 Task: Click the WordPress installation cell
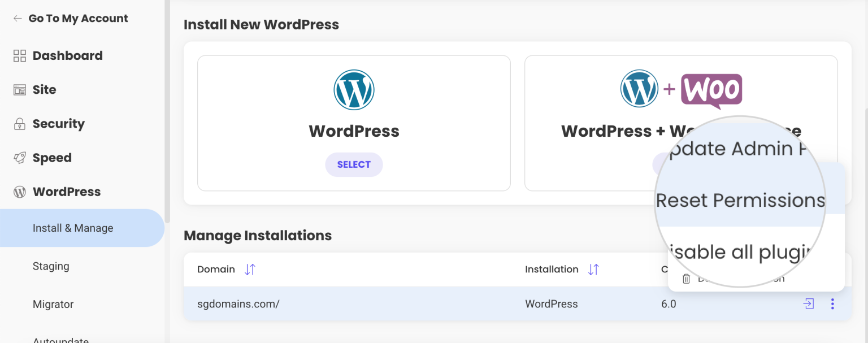coord(552,304)
